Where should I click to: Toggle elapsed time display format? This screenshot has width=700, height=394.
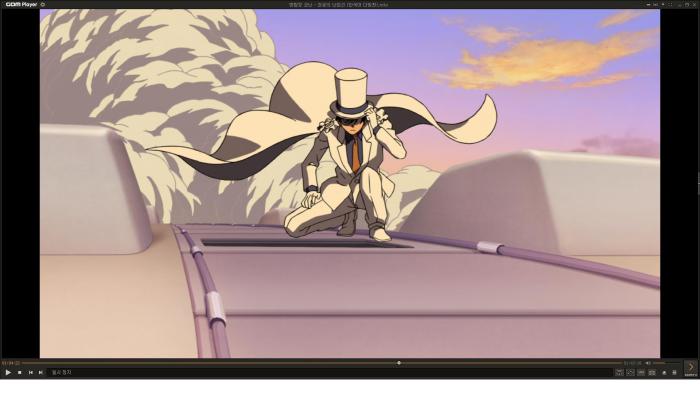(x=8, y=363)
